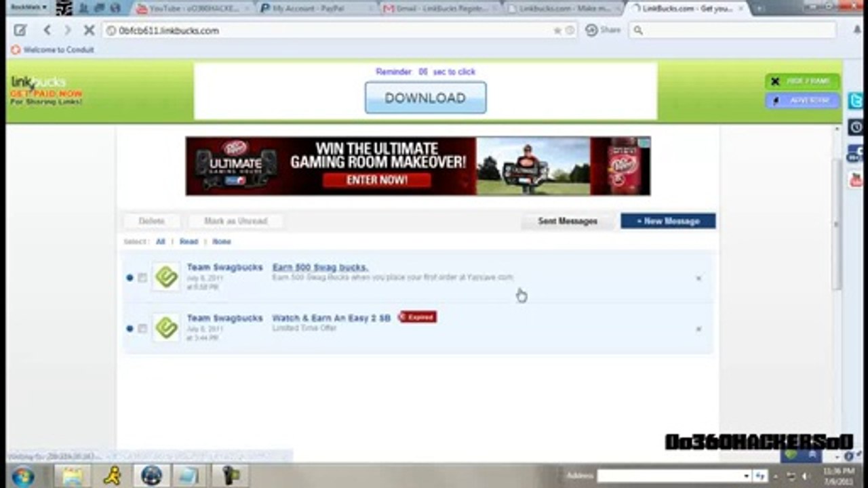Open the Watch & Earn An Easy 2 SB message
The image size is (868, 488).
point(332,318)
